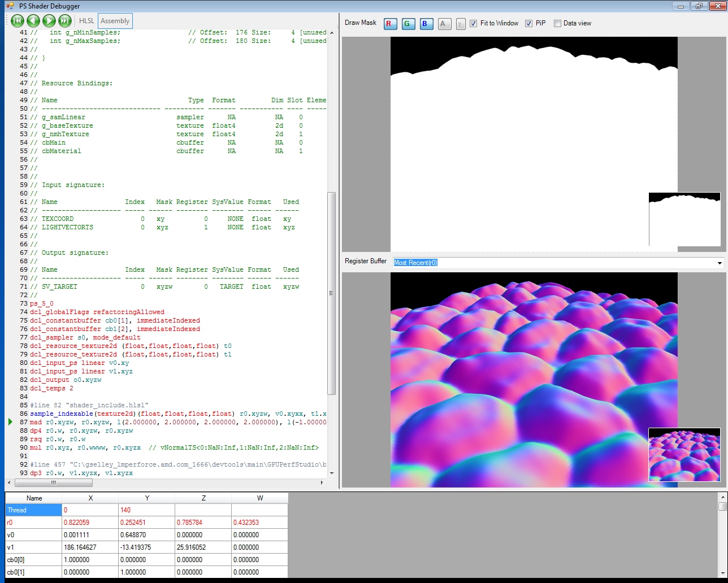
Task: Step forward one shader instruction
Action: (x=49, y=21)
